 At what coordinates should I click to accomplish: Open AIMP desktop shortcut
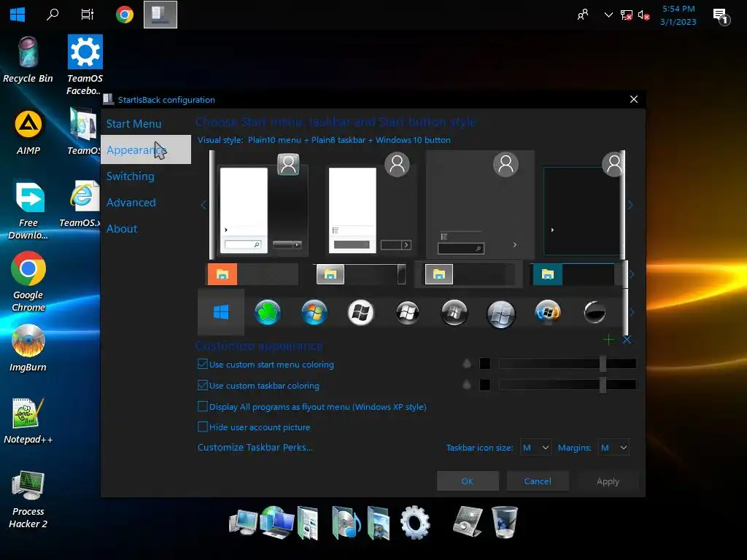coord(28,133)
